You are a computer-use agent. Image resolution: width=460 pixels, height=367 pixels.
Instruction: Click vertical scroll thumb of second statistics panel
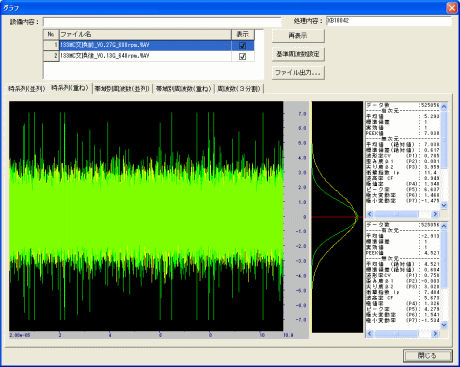(x=444, y=259)
